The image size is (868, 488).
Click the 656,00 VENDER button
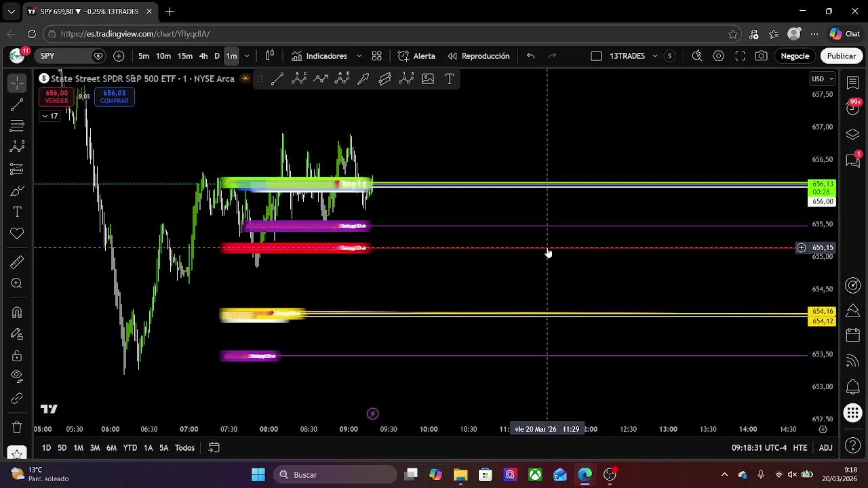click(56, 97)
